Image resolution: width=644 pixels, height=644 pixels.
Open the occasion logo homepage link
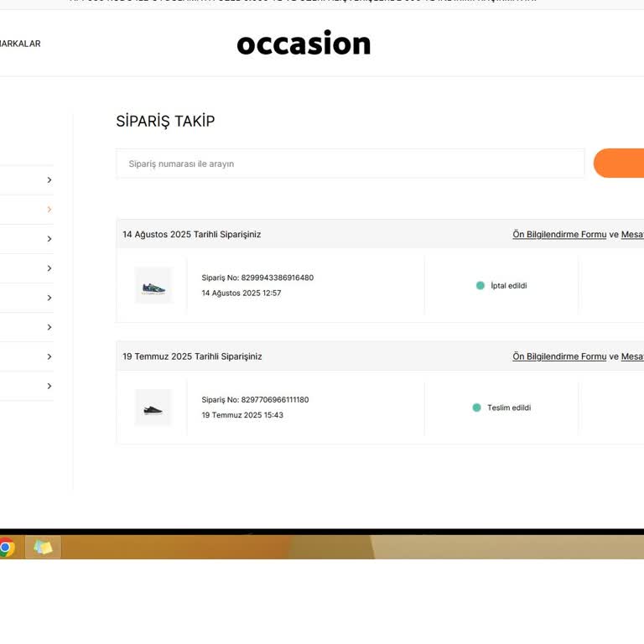point(304,43)
